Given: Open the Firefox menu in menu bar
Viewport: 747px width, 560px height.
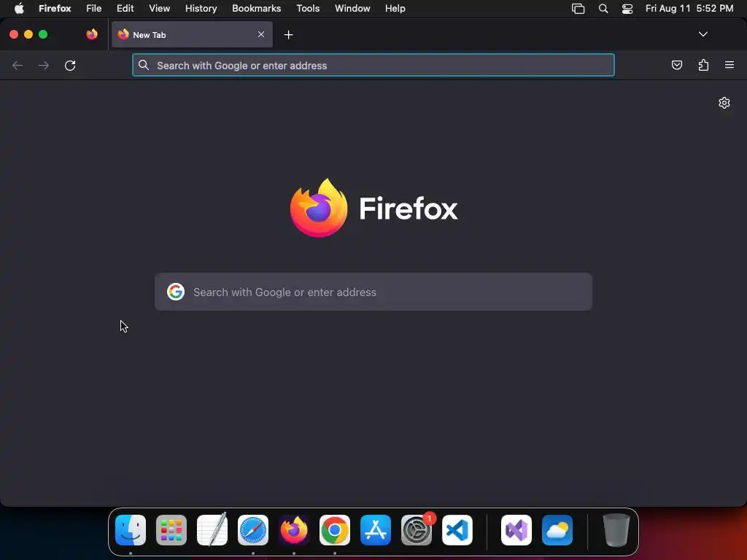Looking at the screenshot, I should coord(55,8).
